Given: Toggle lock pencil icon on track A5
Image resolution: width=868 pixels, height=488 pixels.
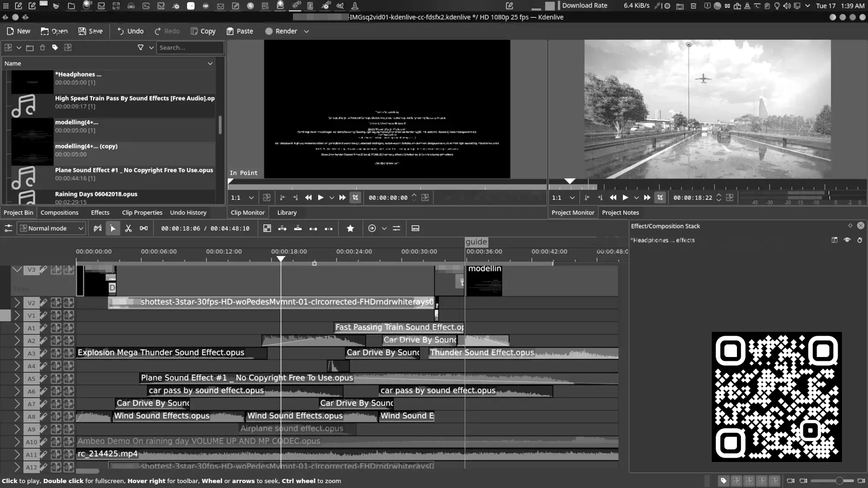Looking at the screenshot, I should (43, 378).
